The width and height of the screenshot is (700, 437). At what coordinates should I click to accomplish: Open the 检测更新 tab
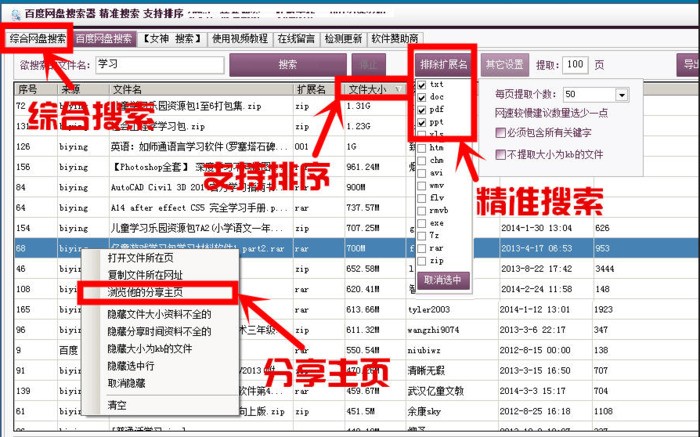(343, 39)
